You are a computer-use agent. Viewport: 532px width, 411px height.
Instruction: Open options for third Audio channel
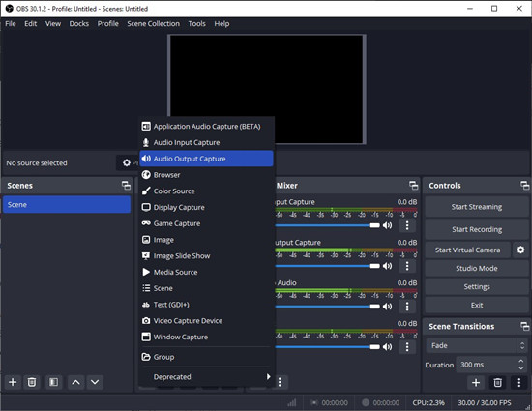pos(407,307)
